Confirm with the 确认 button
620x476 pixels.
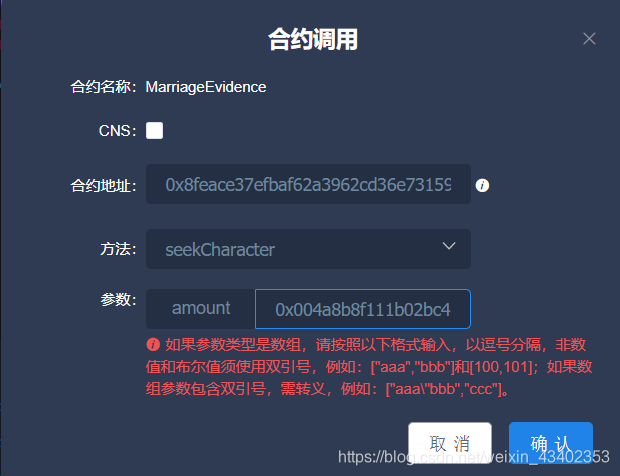coord(551,443)
